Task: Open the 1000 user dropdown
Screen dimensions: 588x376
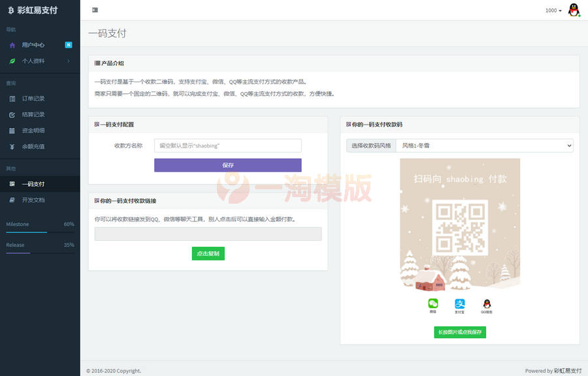Action: (x=553, y=10)
